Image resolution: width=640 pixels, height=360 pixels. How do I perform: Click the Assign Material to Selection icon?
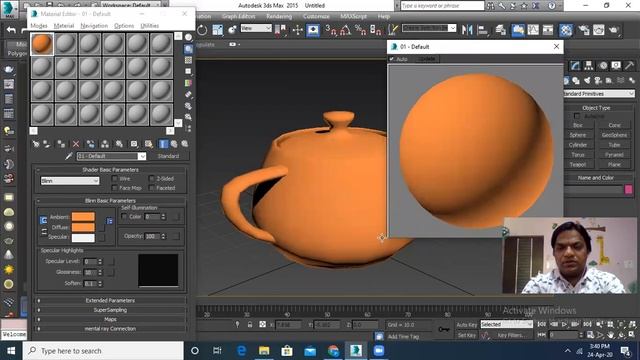tap(61, 144)
